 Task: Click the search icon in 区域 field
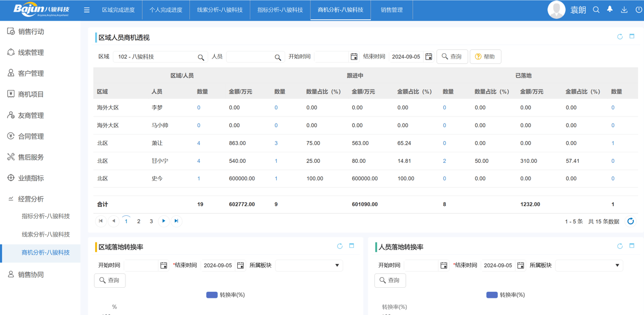[x=201, y=57]
